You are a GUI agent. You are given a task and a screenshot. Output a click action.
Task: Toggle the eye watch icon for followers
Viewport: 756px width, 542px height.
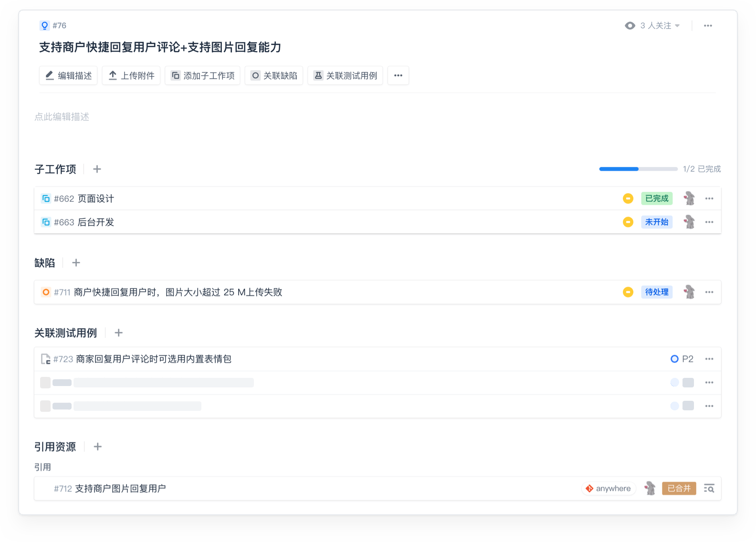[x=630, y=26]
